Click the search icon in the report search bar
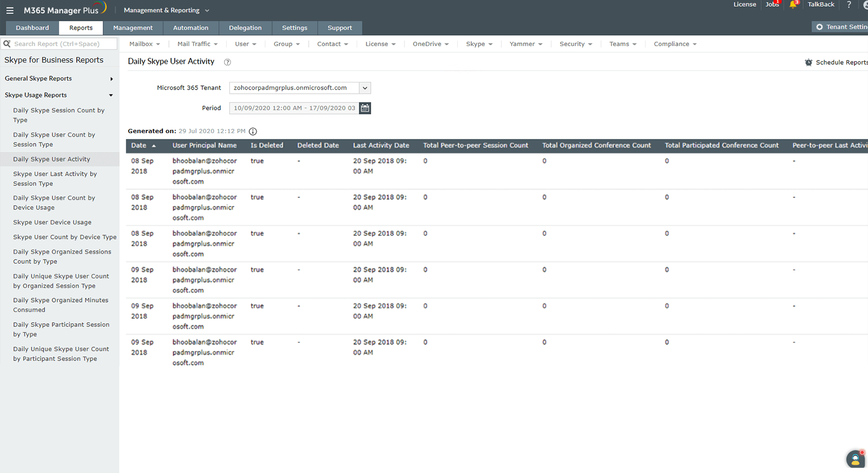Screen dimensions: 868x473 click(x=6, y=44)
